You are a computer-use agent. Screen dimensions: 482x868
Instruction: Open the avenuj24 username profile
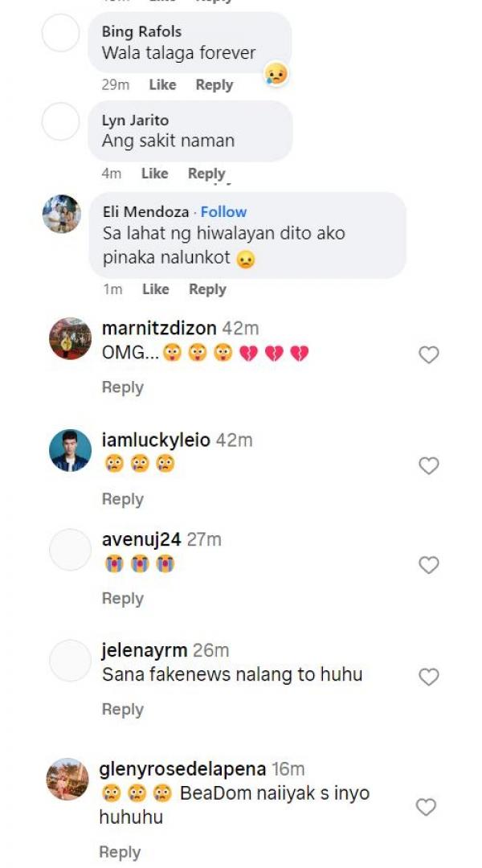(141, 539)
